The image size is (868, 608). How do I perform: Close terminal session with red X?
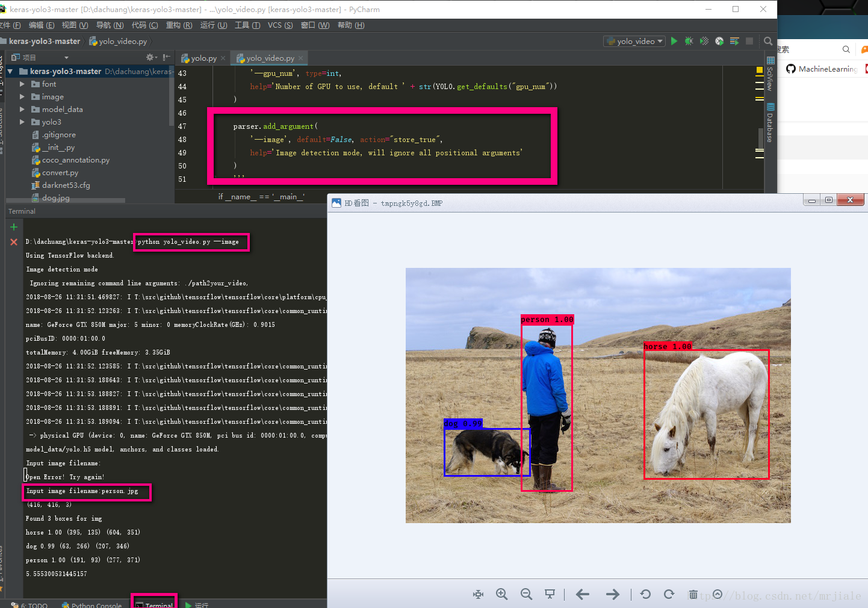14,242
